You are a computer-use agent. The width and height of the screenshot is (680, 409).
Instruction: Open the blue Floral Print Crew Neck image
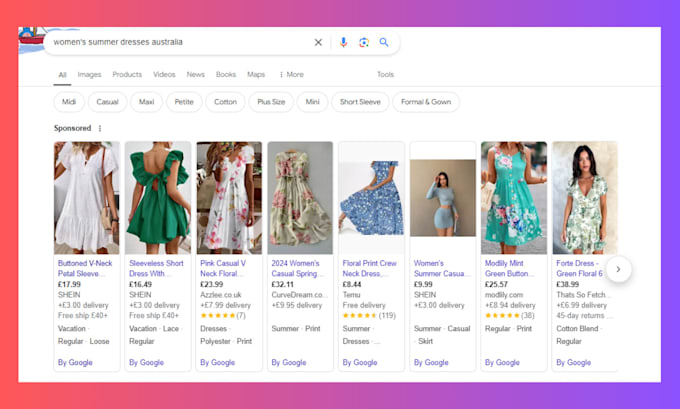[x=371, y=198]
